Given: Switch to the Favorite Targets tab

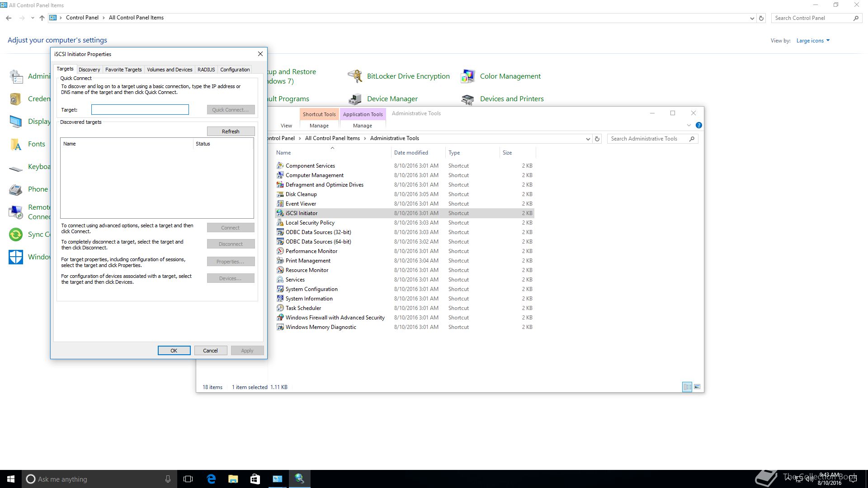Looking at the screenshot, I should coord(123,70).
